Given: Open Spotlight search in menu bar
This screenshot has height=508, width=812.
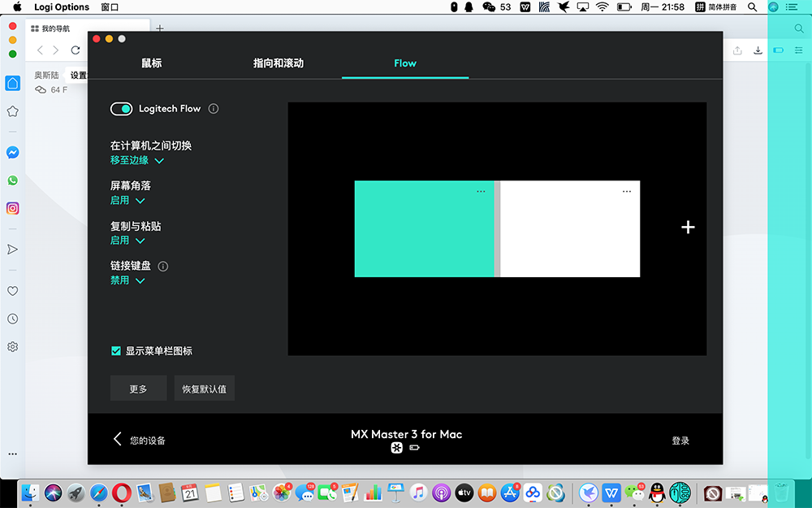Looking at the screenshot, I should pyautogui.click(x=753, y=7).
